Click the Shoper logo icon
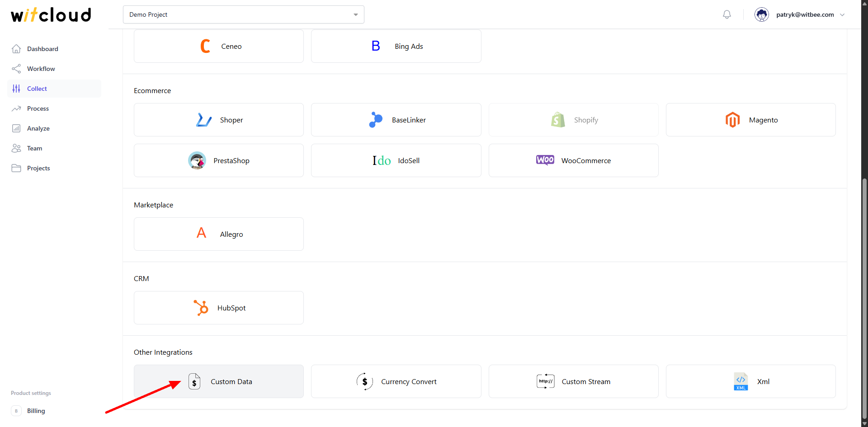The width and height of the screenshot is (868, 427). coord(203,120)
